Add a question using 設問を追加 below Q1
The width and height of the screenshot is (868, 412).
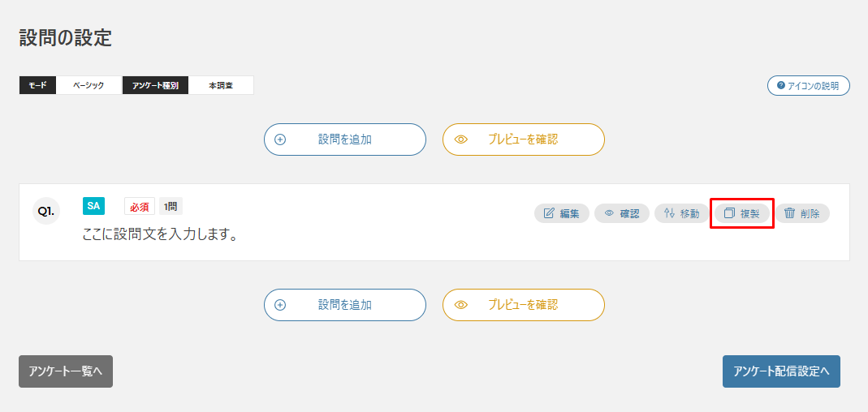(x=344, y=305)
